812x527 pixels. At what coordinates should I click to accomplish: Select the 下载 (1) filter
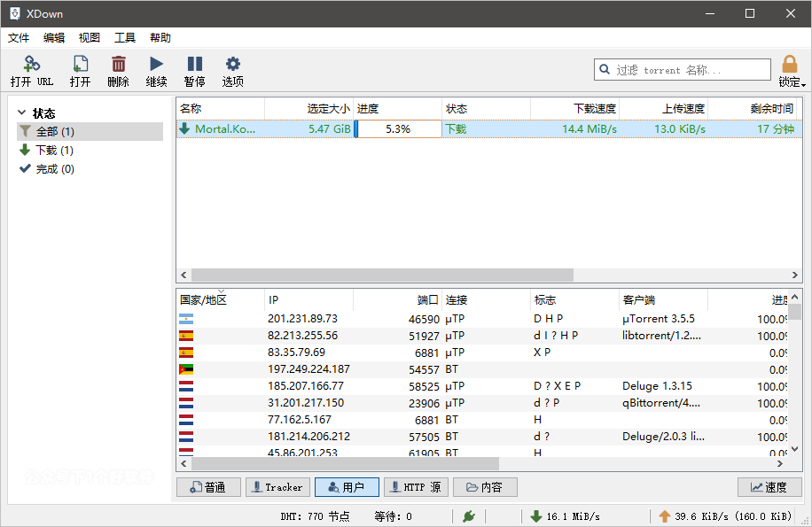90,151
